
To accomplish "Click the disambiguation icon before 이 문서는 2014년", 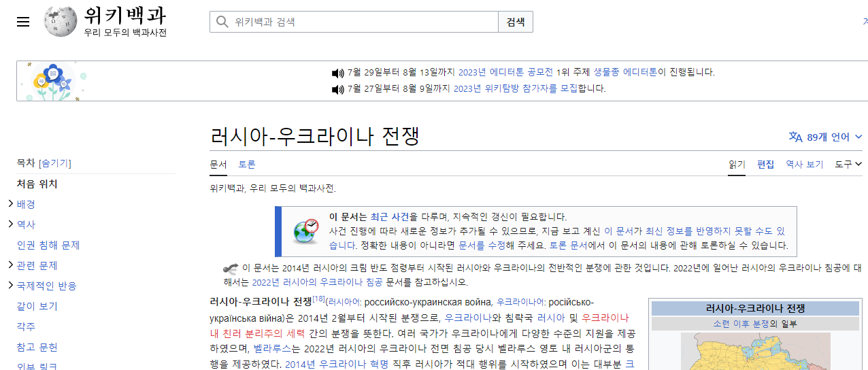I will [230, 268].
